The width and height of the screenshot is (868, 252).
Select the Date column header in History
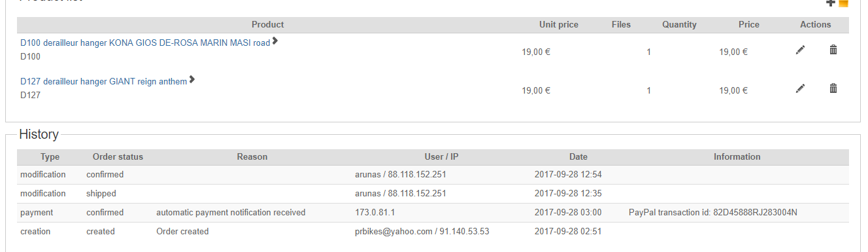(x=578, y=157)
